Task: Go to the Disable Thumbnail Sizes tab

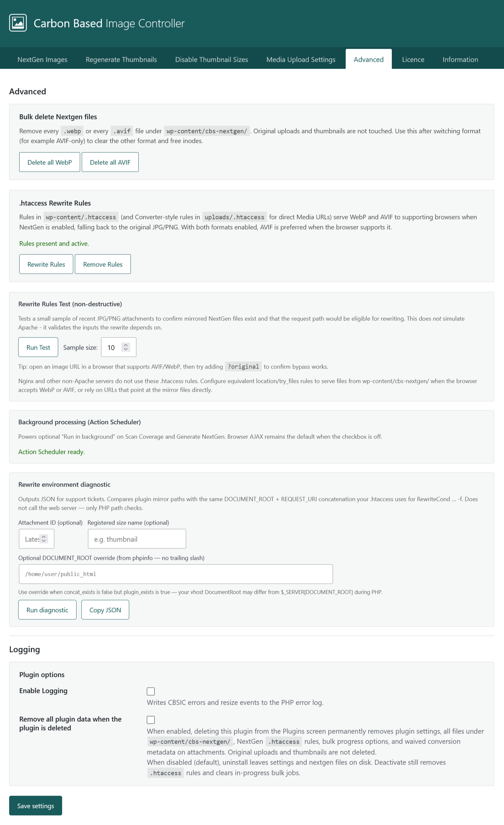Action: click(x=212, y=59)
